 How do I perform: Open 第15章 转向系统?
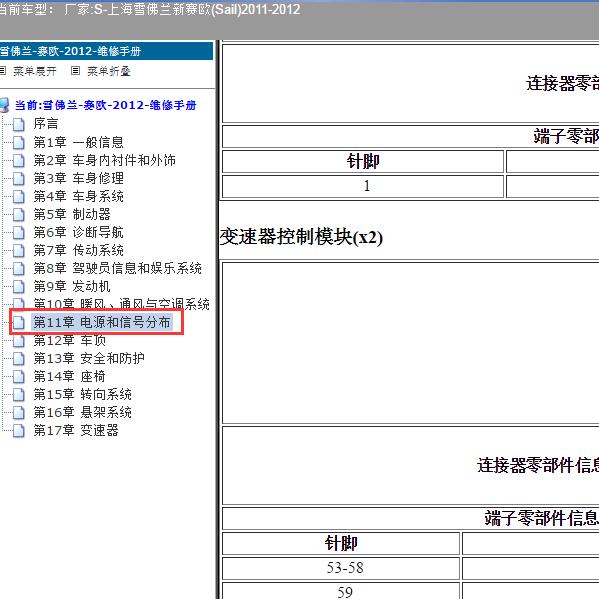click(x=83, y=394)
